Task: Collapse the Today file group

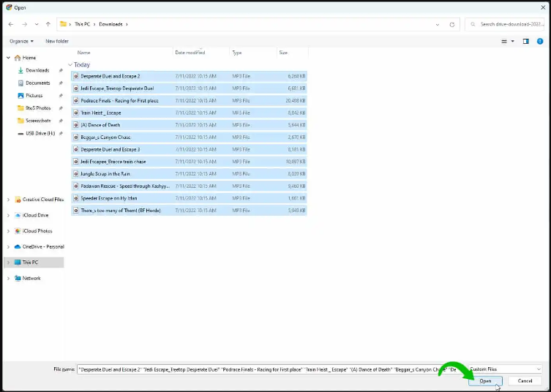Action: pos(70,64)
